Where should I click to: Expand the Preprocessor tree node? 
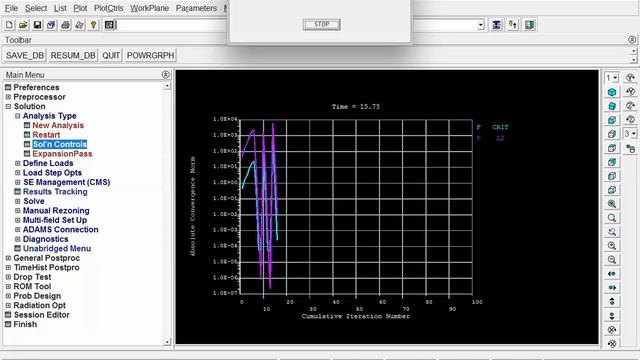pos(8,97)
